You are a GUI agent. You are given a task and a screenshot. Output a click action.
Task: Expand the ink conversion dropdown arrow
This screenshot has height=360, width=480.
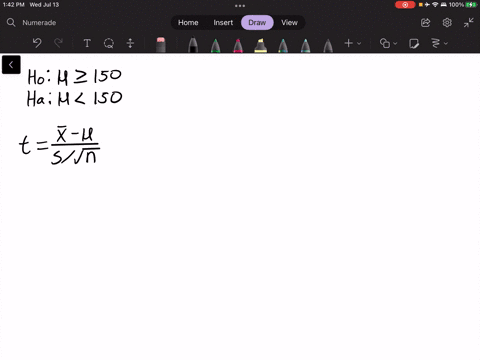point(446,43)
